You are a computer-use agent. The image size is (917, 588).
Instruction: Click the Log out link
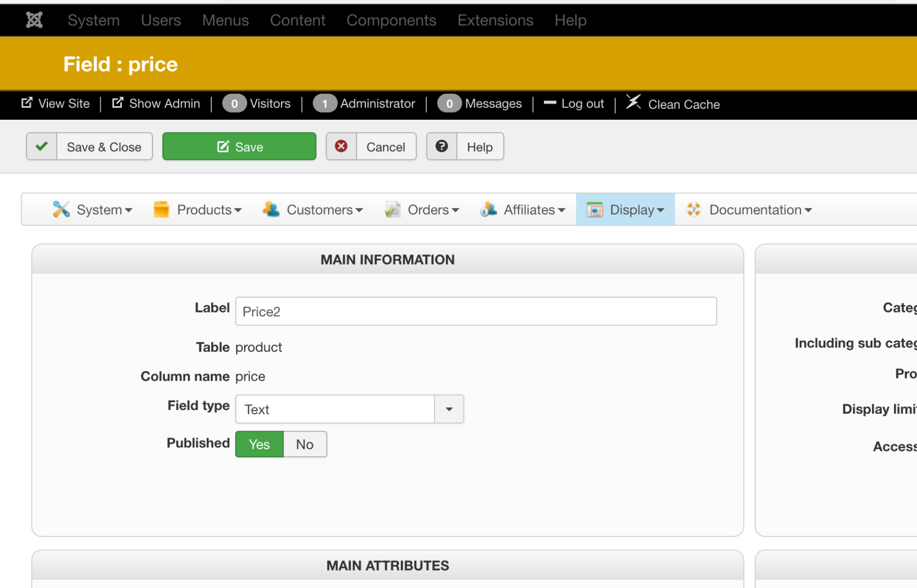click(x=583, y=103)
